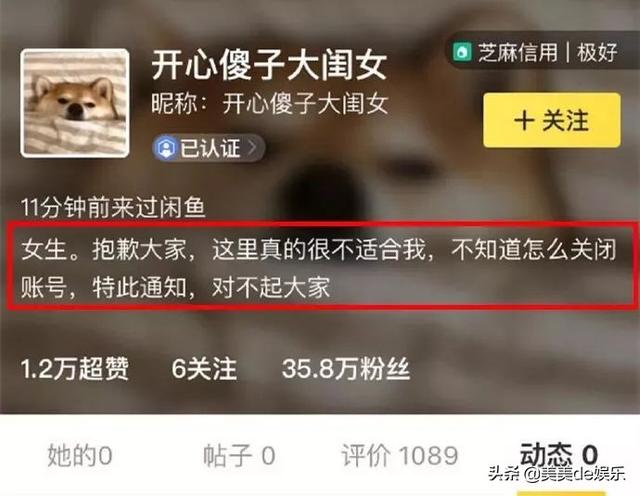Open the 1.2万超赞 likes count
The width and height of the screenshot is (640, 496).
tap(75, 369)
